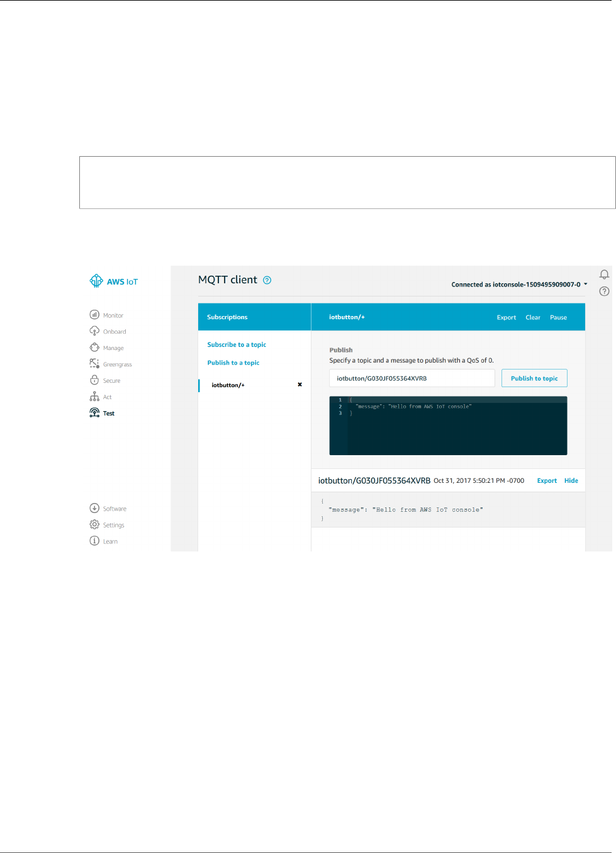
Task: Click inside the message payload code editor
Action: click(x=448, y=426)
